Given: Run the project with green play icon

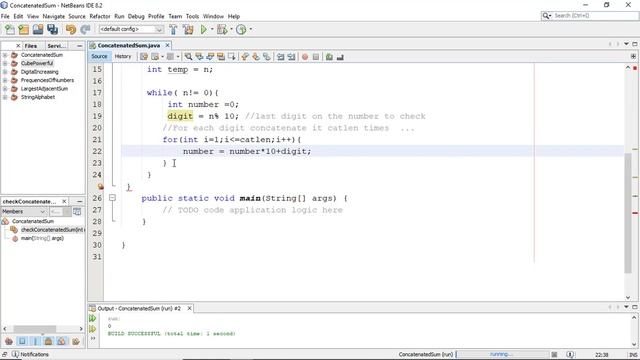Looking at the screenshot, I should point(203,29).
